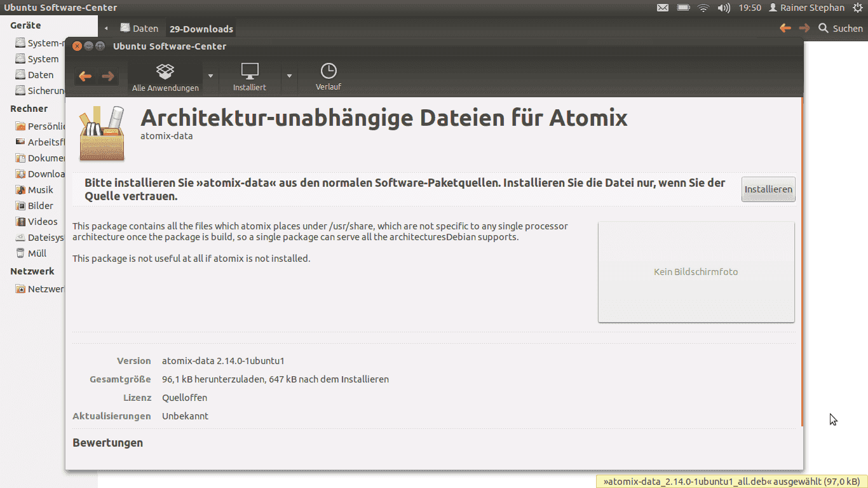868x488 pixels.
Task: Open the system gear session menu
Action: click(x=857, y=8)
